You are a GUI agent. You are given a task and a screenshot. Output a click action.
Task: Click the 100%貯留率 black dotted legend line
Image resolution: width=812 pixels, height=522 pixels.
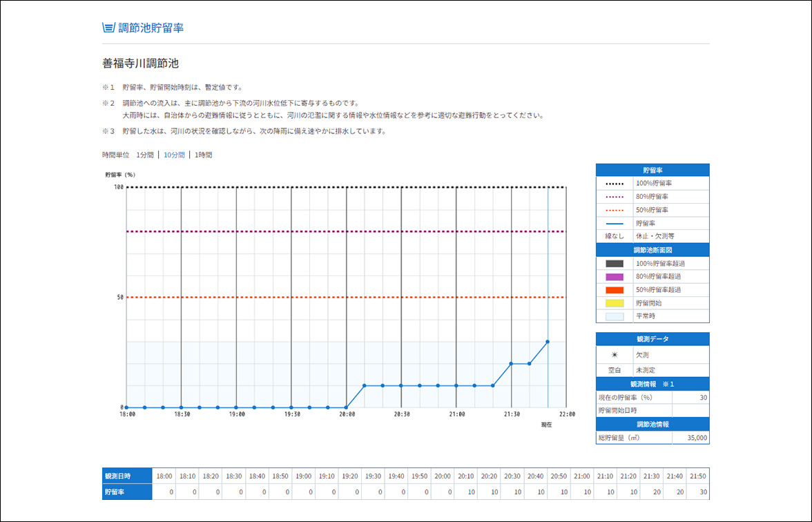coord(615,184)
